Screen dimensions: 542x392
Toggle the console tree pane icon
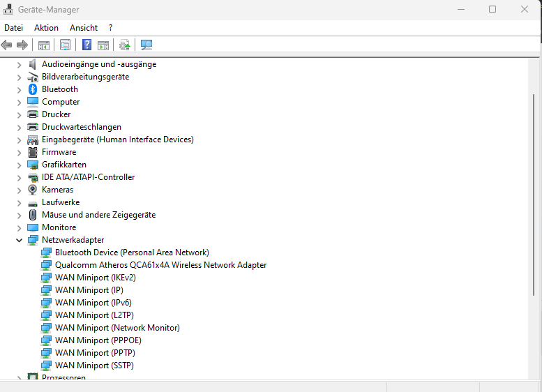(x=44, y=45)
